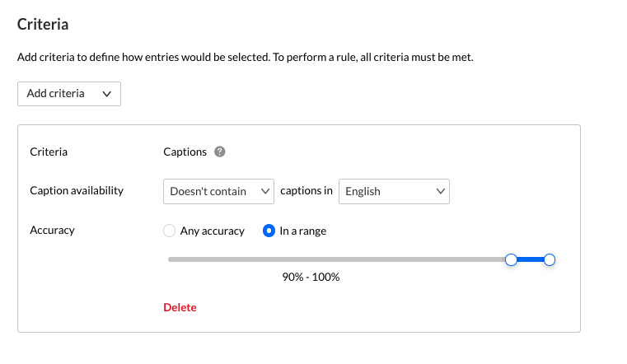
Task: Delete this Captions criteria
Action: click(x=180, y=307)
